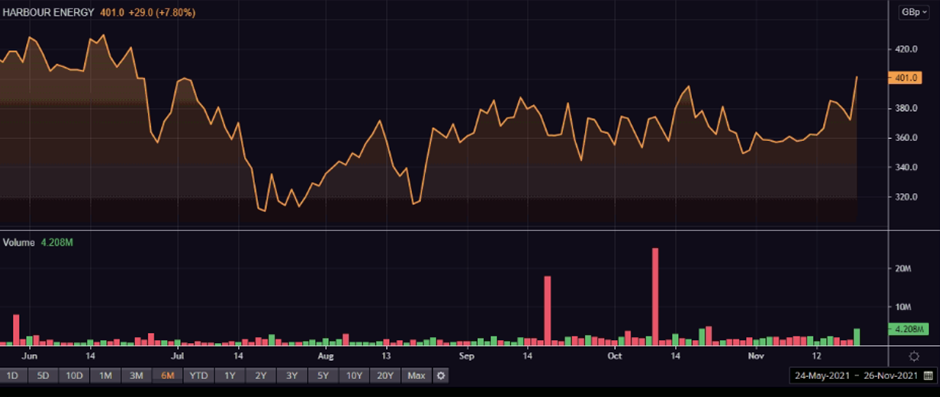940x397 pixels.
Task: Select the 1Y time range
Action: click(230, 376)
